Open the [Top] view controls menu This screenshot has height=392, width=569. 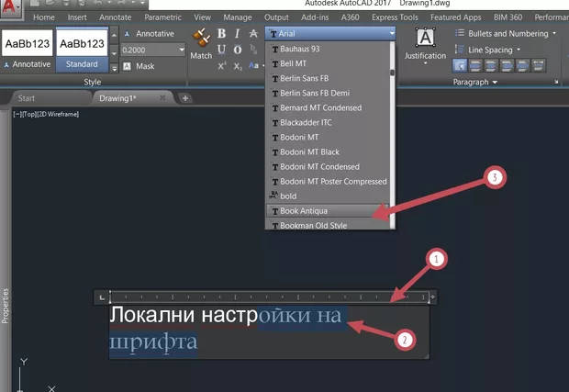click(28, 114)
